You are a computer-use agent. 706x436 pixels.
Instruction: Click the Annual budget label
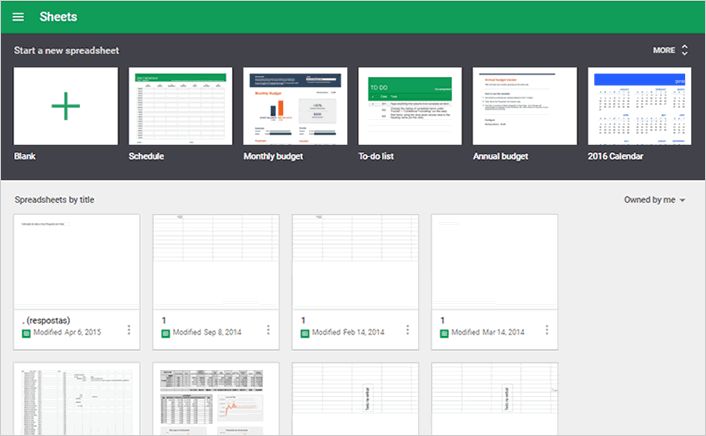click(x=501, y=156)
